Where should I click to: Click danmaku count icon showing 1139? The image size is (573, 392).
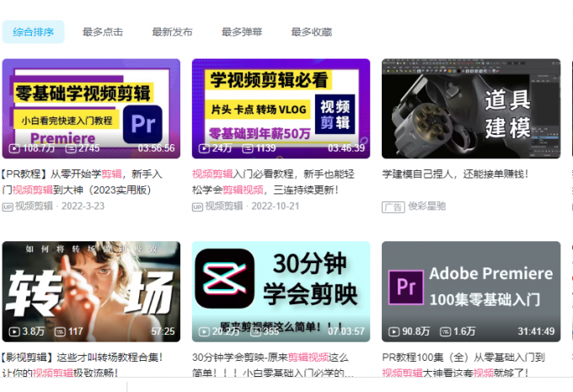[248, 148]
